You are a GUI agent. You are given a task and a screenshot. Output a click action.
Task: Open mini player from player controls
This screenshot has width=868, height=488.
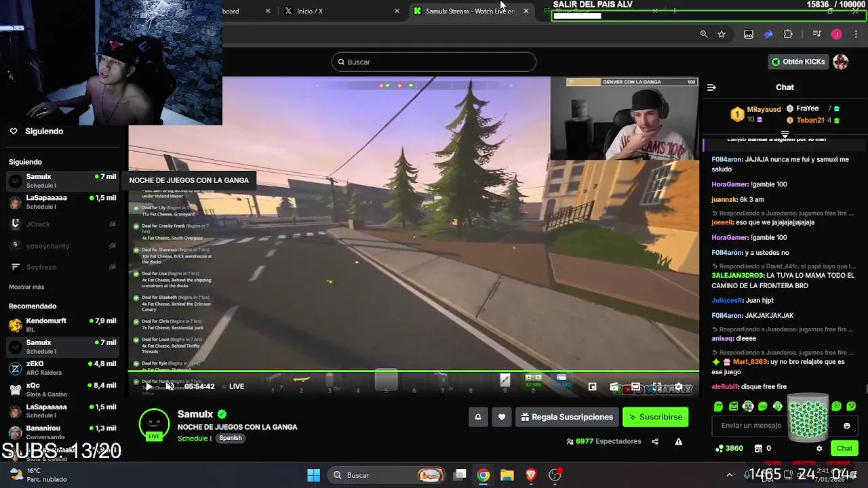pos(592,386)
